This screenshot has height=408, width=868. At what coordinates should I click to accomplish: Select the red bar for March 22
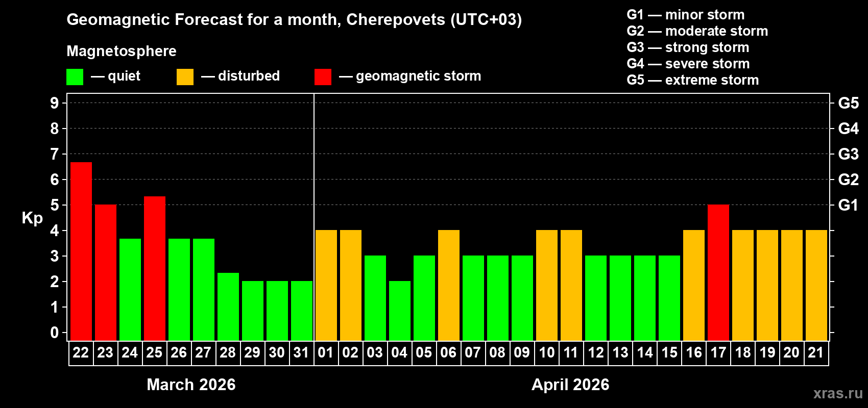(x=81, y=251)
